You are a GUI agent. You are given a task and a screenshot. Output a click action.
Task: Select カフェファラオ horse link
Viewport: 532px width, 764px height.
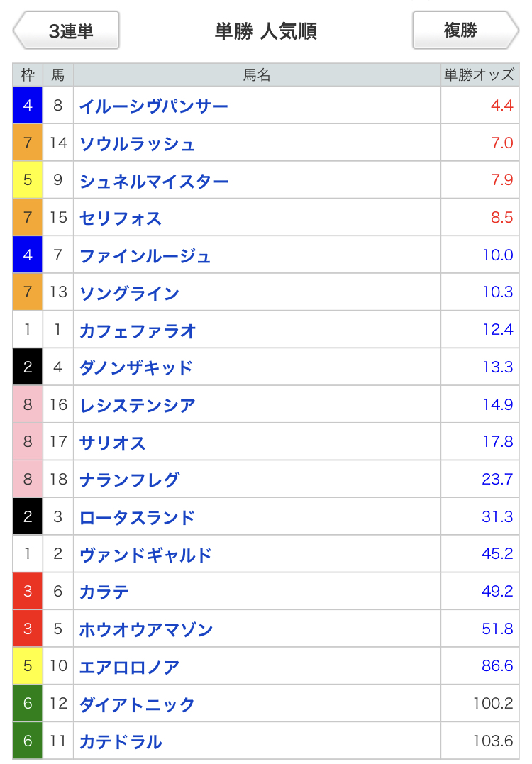(138, 331)
